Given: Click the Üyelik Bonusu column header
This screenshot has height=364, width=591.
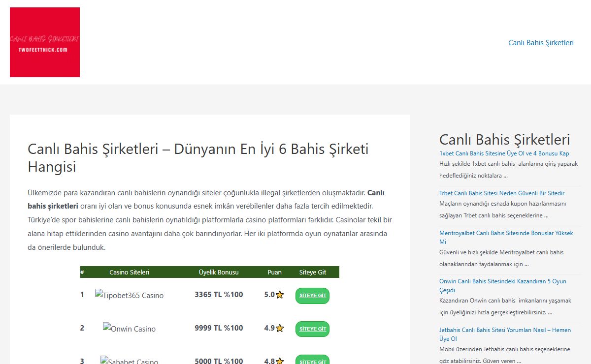Looking at the screenshot, I should point(218,272).
